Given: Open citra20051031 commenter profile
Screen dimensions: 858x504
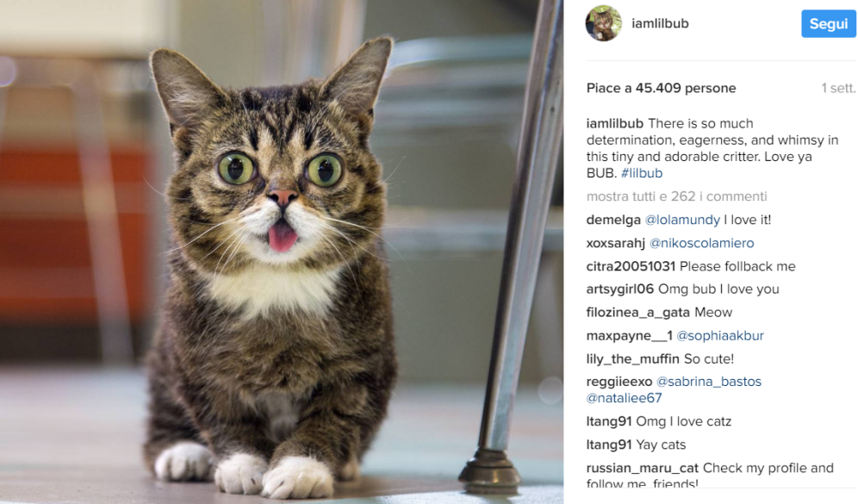Looking at the screenshot, I should pos(631,266).
